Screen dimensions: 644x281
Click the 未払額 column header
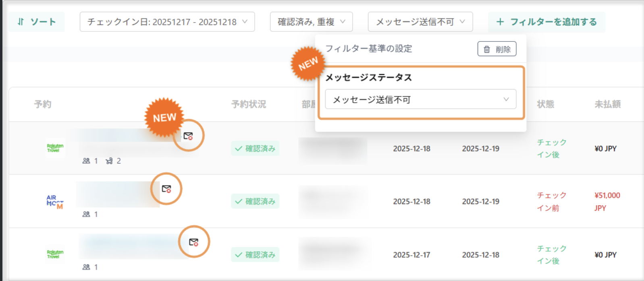pyautogui.click(x=608, y=104)
